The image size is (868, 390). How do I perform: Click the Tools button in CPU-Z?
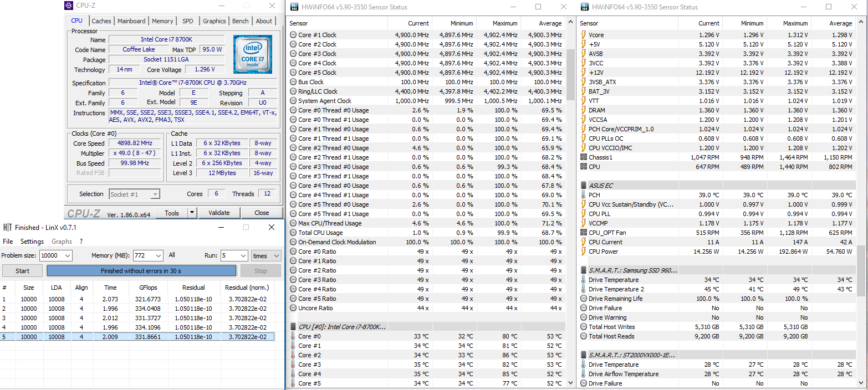point(172,213)
